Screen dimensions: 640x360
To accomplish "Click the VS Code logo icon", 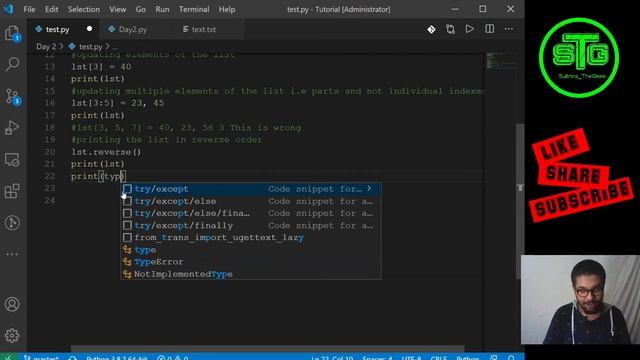I will pyautogui.click(x=8, y=9).
